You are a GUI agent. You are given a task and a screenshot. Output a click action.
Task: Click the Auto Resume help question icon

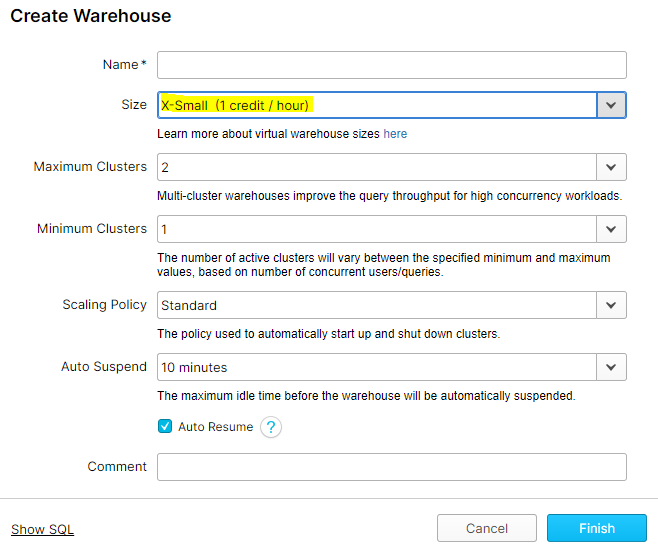[270, 427]
